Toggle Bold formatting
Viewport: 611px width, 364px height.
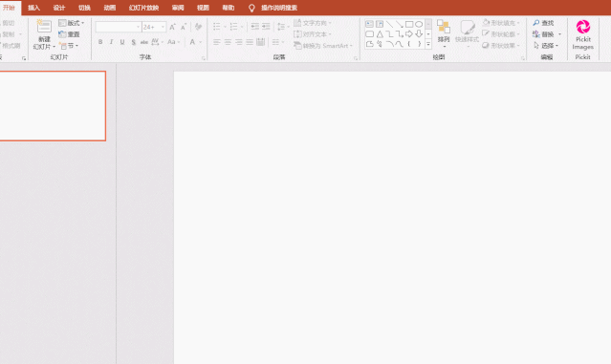(100, 42)
